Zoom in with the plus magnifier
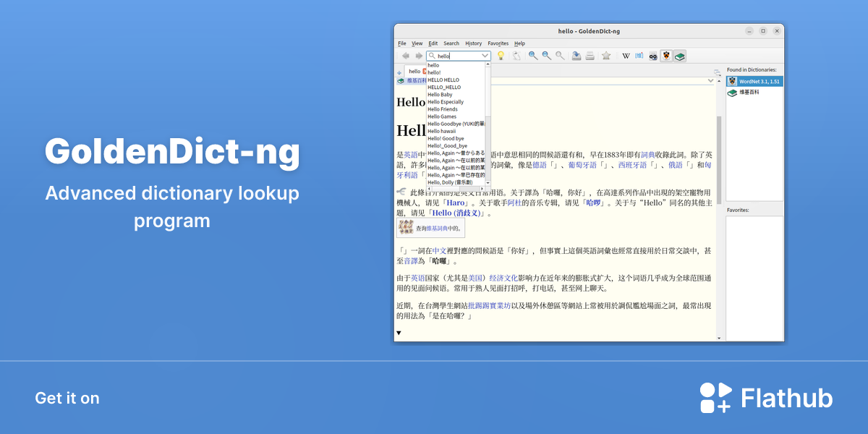Image resolution: width=868 pixels, height=434 pixels. 533,56
